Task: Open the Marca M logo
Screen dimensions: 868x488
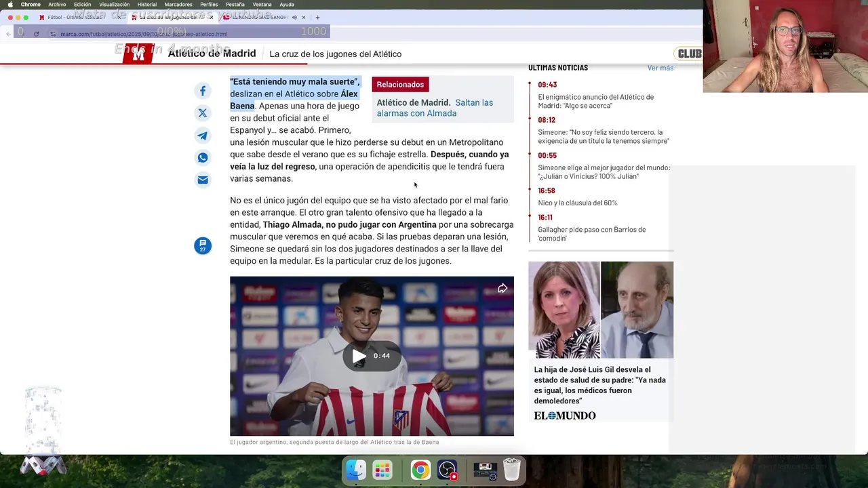Action: tap(138, 54)
